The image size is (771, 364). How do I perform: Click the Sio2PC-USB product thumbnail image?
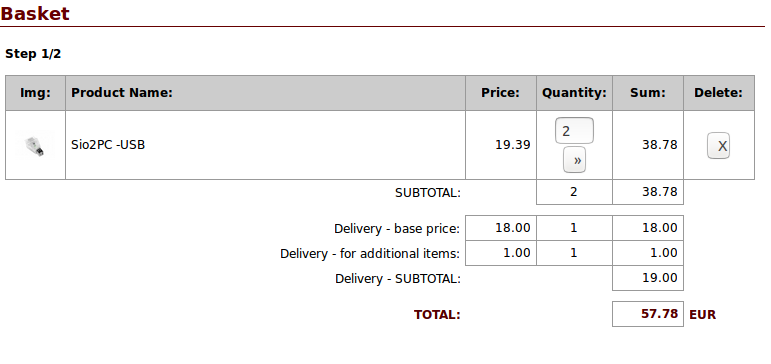tap(35, 146)
